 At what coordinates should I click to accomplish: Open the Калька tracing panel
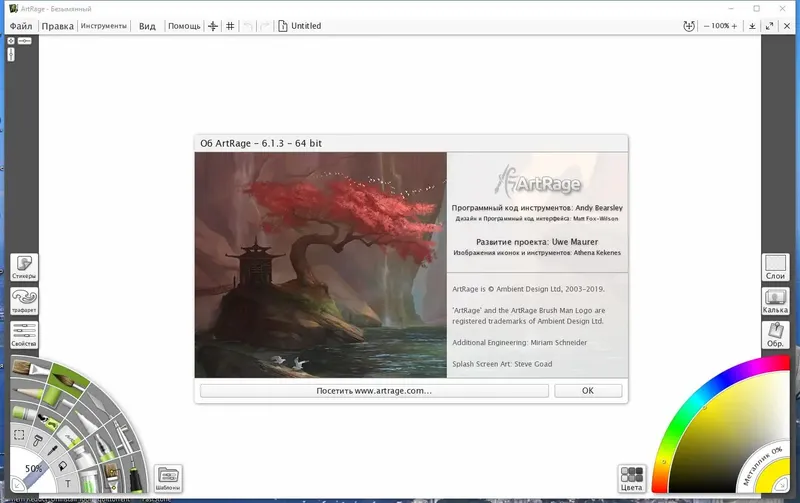pyautogui.click(x=775, y=301)
